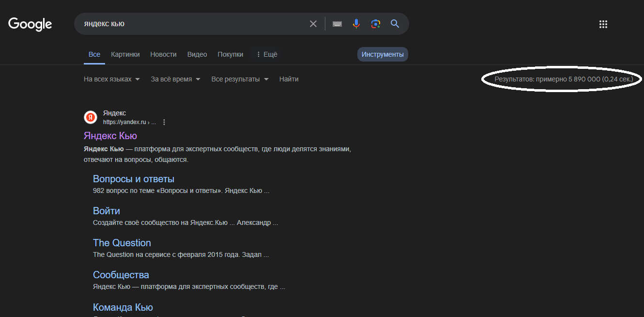Click the Yandex favicon in first result

91,117
